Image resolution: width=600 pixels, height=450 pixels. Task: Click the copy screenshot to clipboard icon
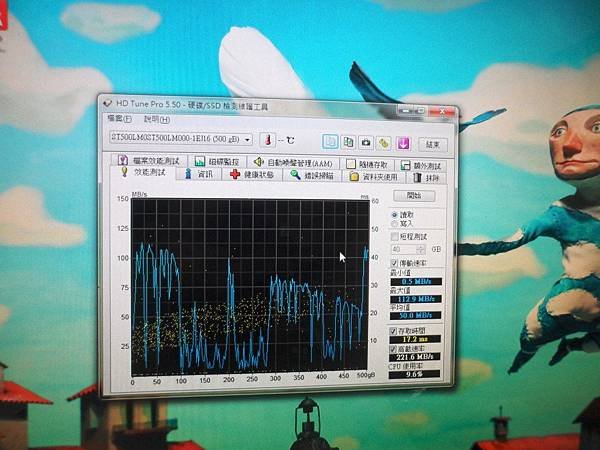click(348, 142)
